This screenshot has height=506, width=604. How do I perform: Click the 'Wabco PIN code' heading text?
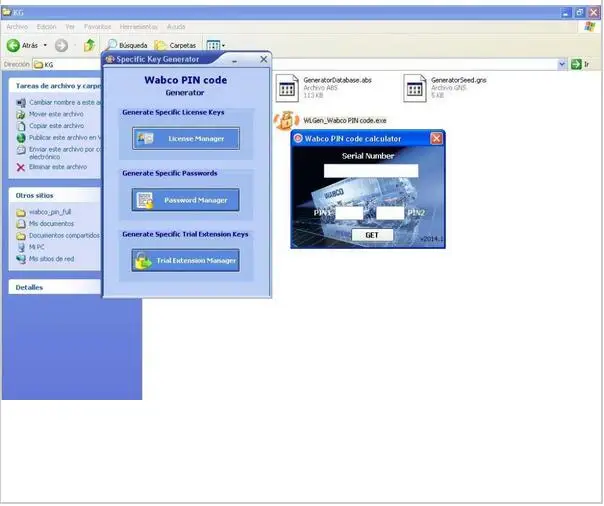[x=186, y=80]
